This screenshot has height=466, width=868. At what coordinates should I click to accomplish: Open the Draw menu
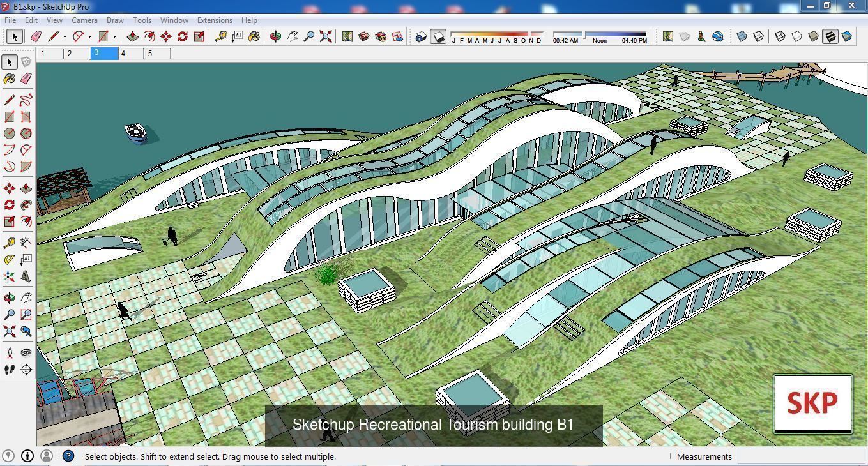[x=115, y=20]
